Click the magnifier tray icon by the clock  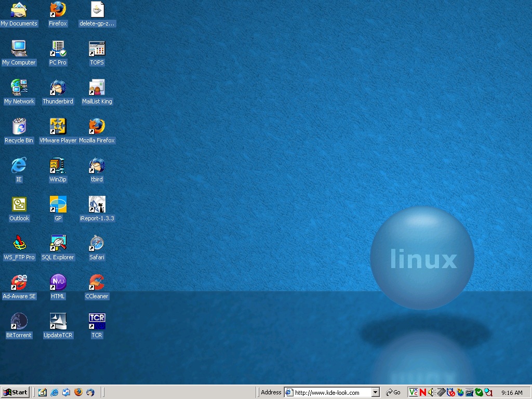488,393
